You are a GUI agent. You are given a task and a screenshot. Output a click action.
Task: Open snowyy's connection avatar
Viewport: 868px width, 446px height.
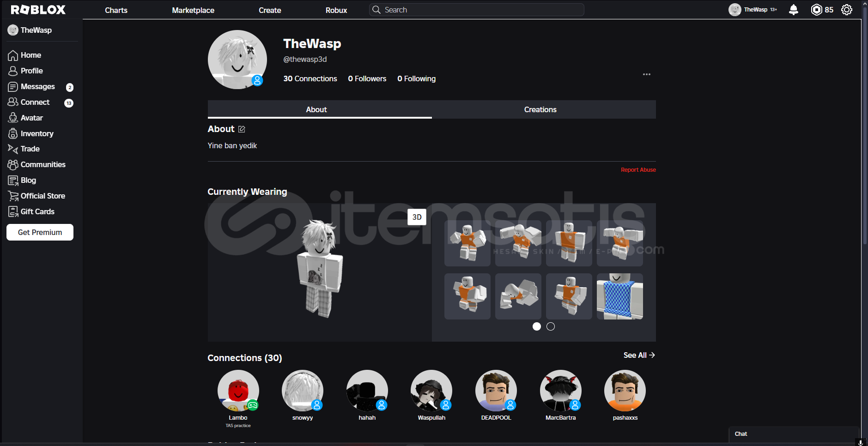(x=303, y=391)
